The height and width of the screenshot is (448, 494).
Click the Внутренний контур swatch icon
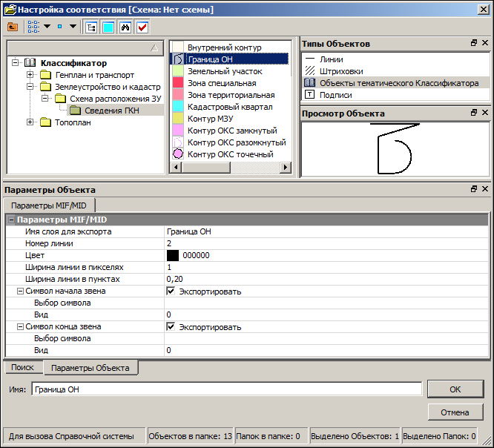pyautogui.click(x=178, y=47)
